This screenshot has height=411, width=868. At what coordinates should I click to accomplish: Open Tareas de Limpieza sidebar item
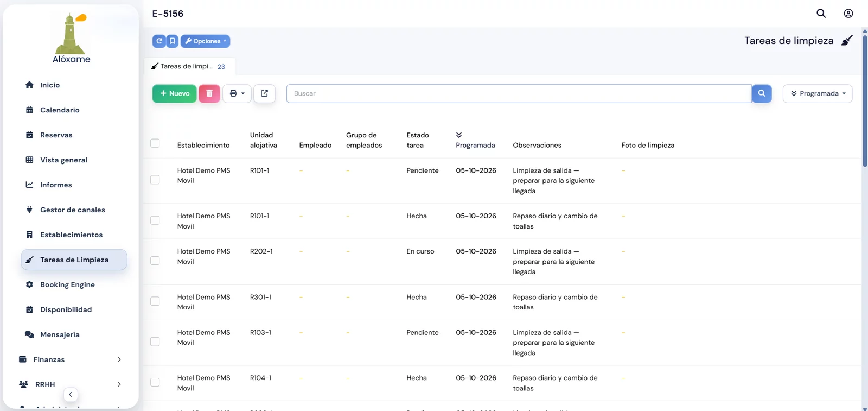tap(74, 260)
